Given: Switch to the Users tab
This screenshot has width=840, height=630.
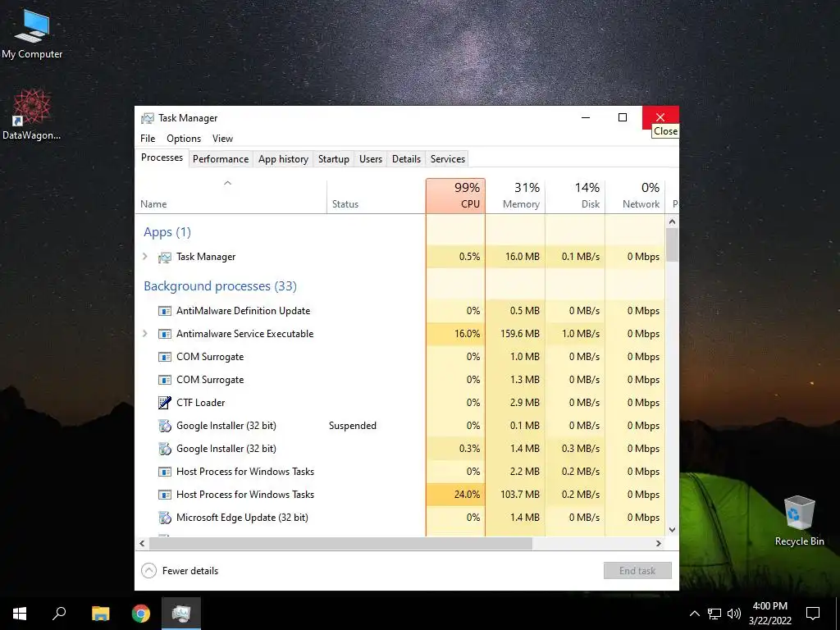Looking at the screenshot, I should 371,159.
